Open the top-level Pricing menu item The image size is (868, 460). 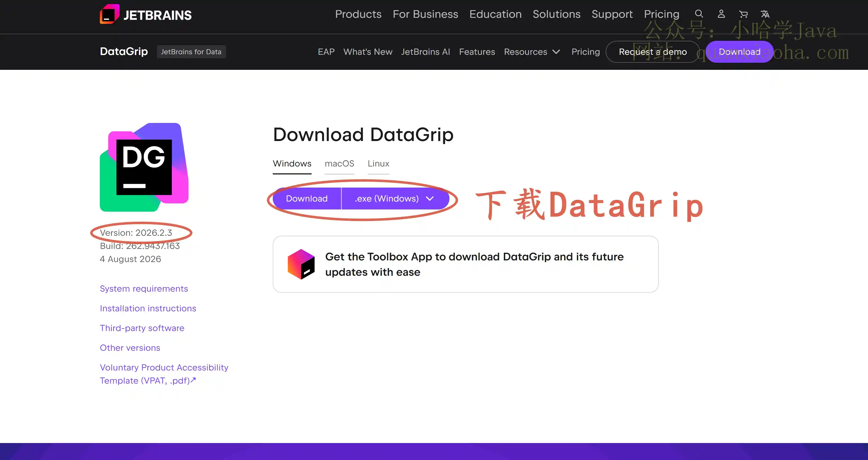point(661,14)
